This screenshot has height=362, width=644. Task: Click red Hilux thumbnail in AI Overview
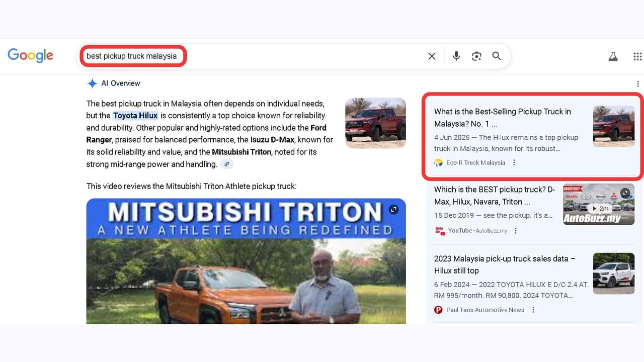click(375, 123)
